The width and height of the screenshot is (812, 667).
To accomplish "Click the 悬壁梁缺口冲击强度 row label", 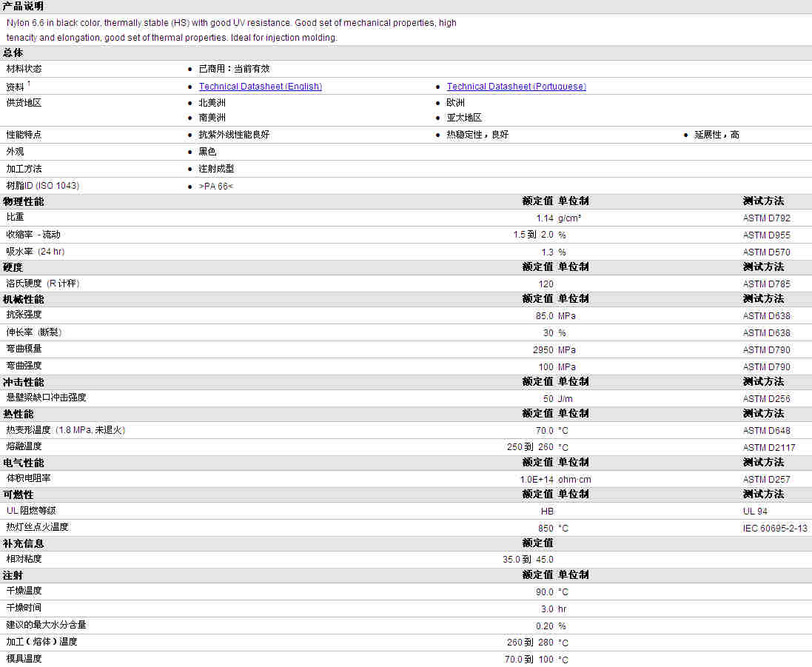I will pos(46,398).
